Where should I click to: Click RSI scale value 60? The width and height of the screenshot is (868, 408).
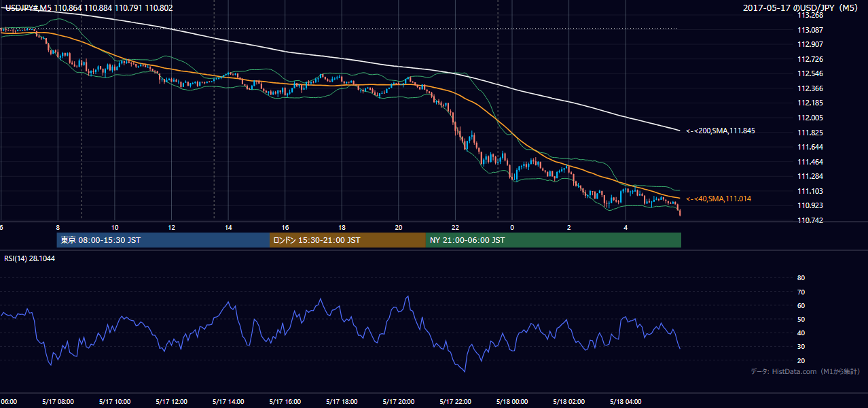pyautogui.click(x=801, y=305)
